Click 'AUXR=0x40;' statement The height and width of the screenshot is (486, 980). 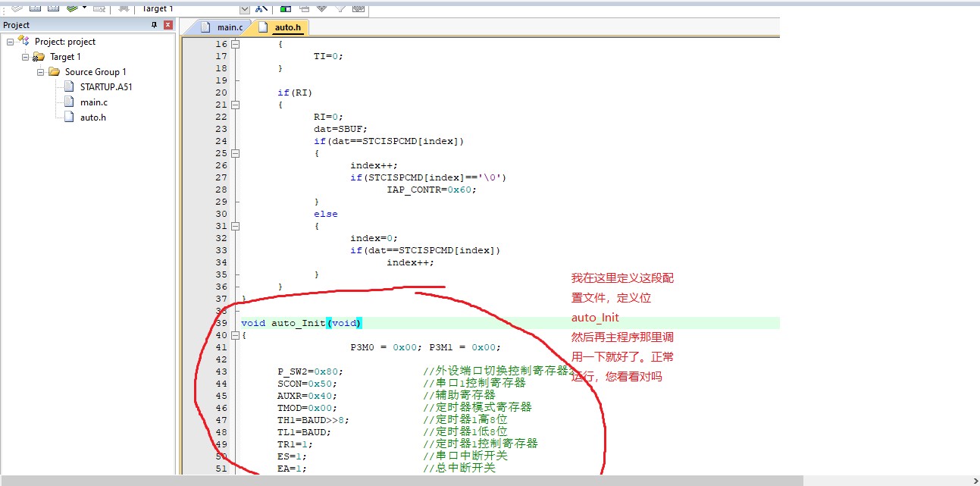308,396
